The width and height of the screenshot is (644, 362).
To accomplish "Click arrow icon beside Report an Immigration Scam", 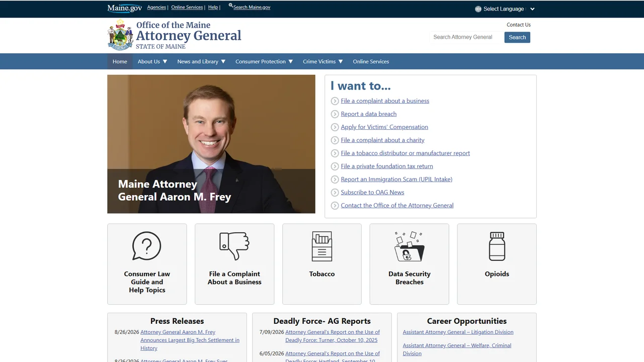I will point(335,179).
